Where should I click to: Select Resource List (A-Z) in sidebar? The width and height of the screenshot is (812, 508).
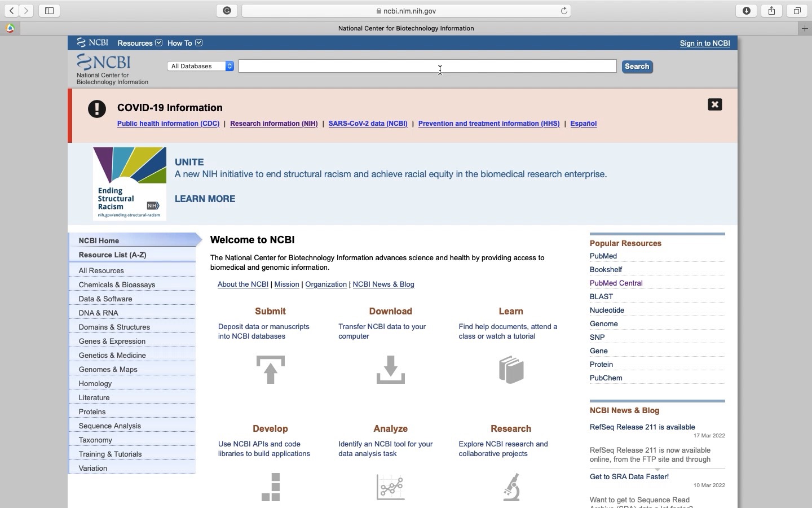pyautogui.click(x=133, y=255)
